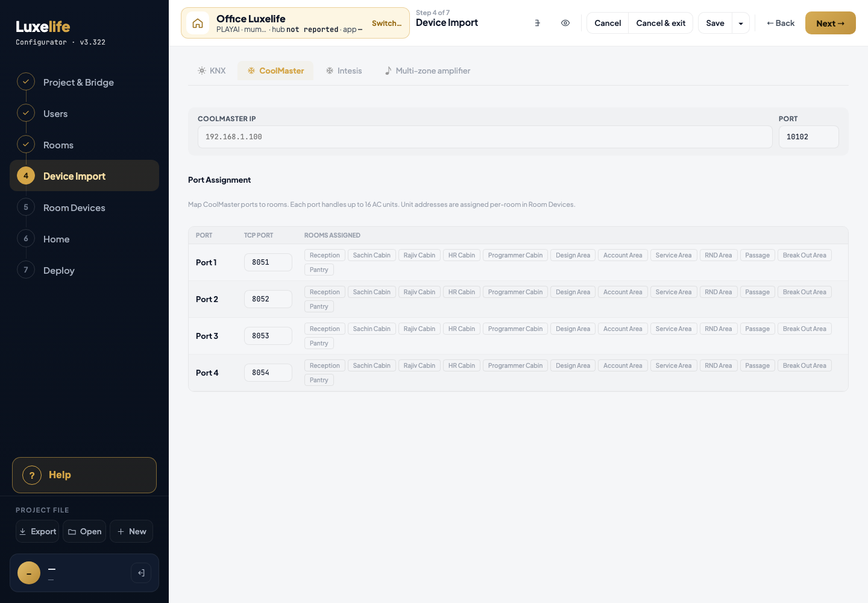Save the configuration
The height and width of the screenshot is (603, 868).
coord(715,24)
